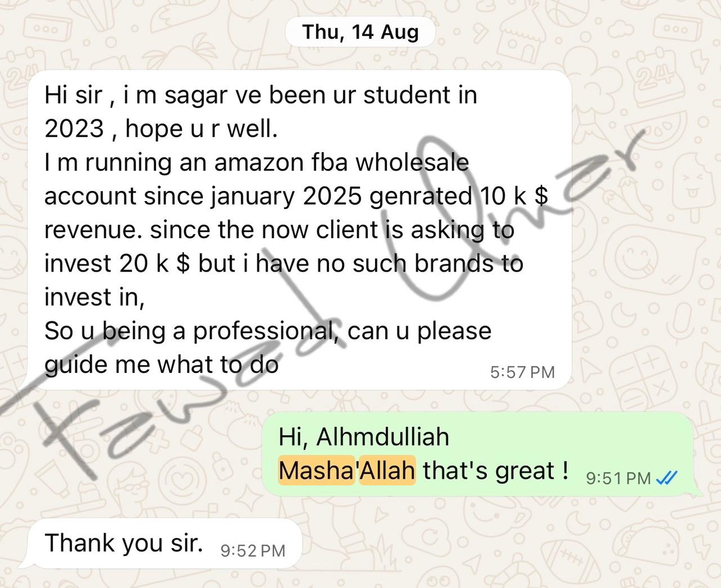Tap the "20 k $" investment amount
The width and height of the screenshot is (721, 588).
click(154, 264)
